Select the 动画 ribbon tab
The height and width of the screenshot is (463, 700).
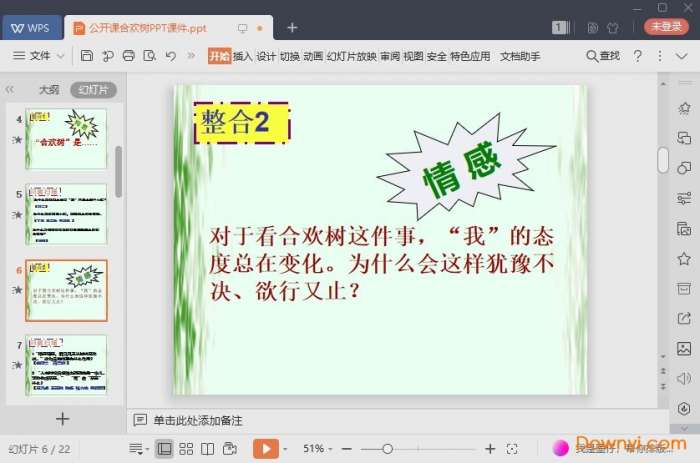click(313, 56)
